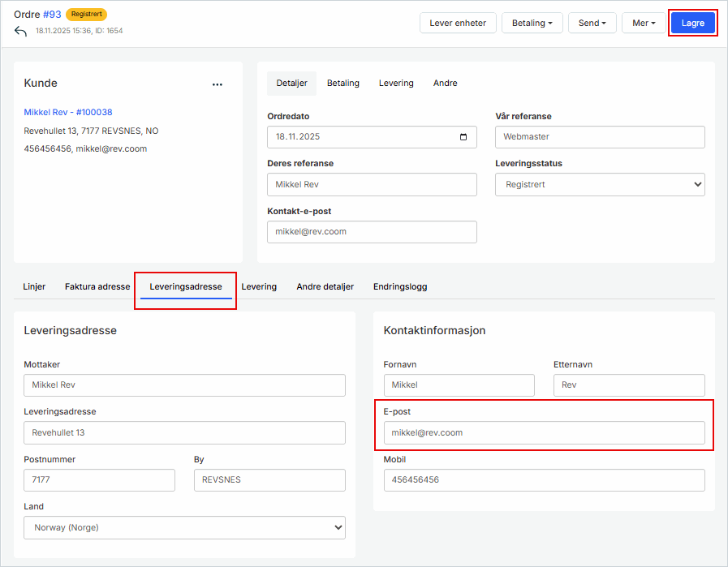Click the Lever enheter button
Screen dimensions: 728x567
[459, 23]
